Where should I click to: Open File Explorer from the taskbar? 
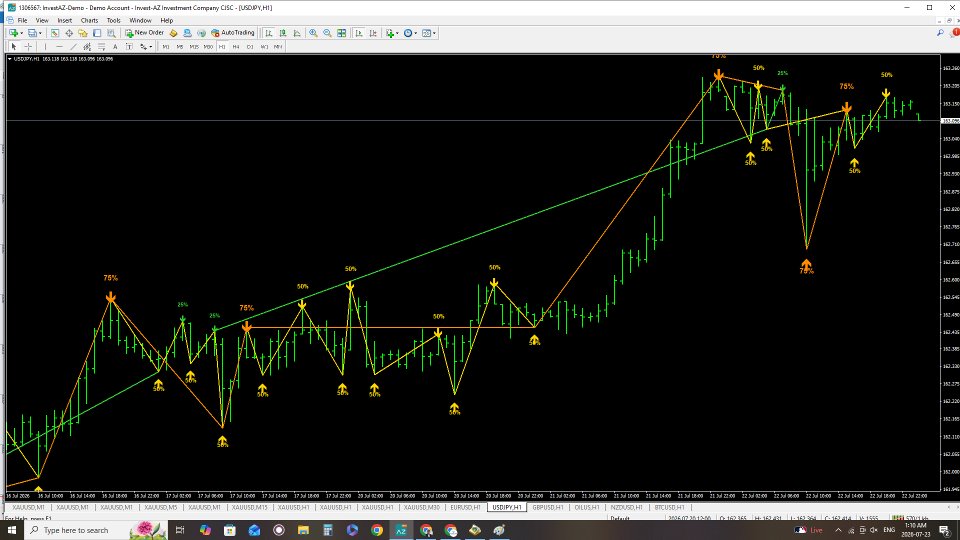click(303, 530)
